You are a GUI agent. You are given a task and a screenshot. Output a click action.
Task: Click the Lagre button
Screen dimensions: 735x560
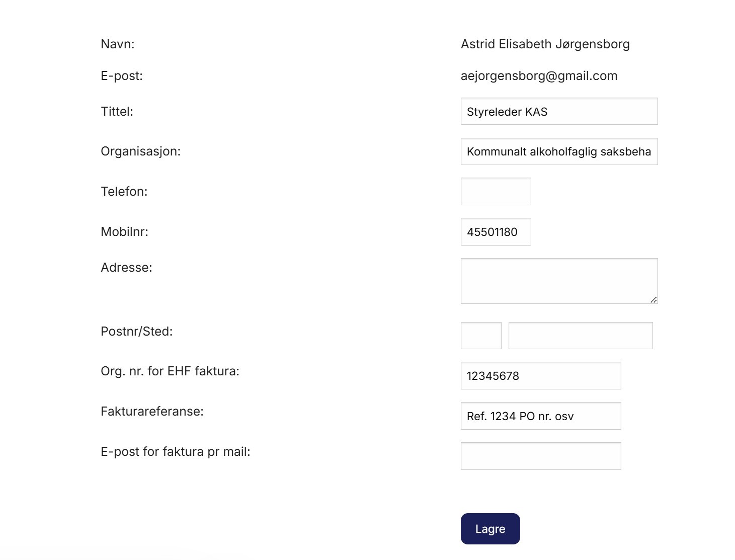490,529
